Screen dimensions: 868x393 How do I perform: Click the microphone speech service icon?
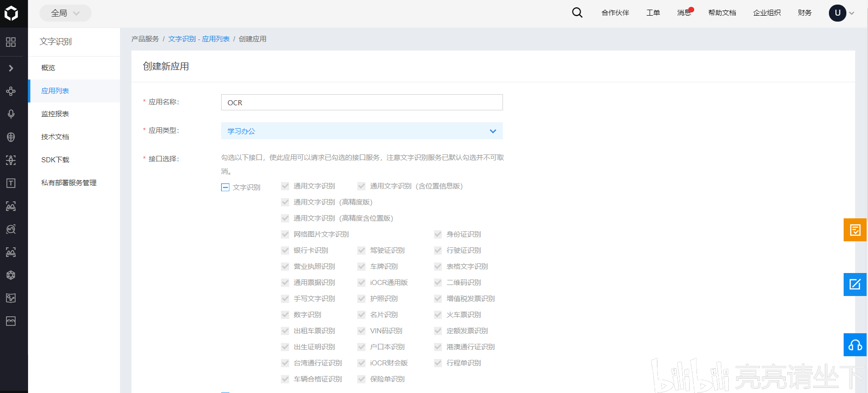tap(11, 114)
